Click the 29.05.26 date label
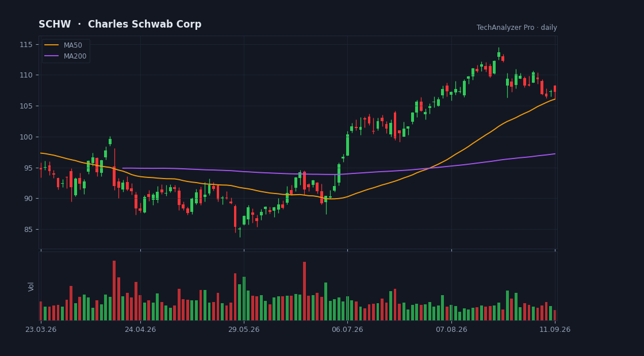Screen dimensions: 644x356 click(x=244, y=330)
